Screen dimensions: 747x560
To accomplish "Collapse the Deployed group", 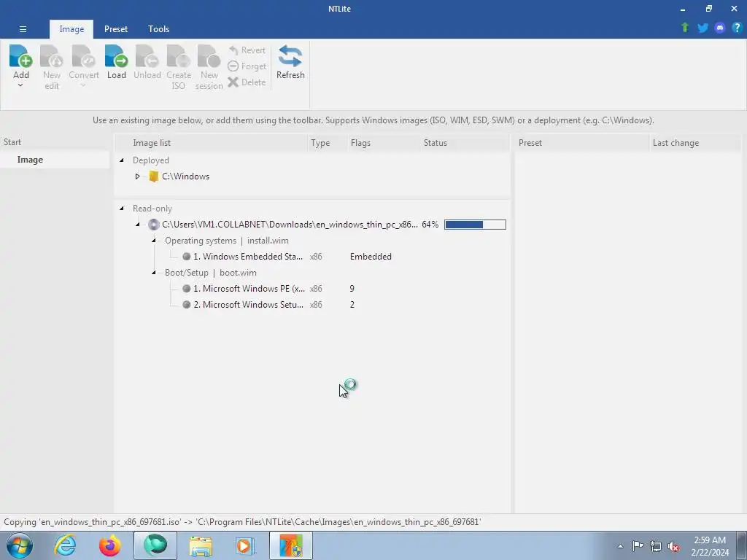I will point(122,160).
